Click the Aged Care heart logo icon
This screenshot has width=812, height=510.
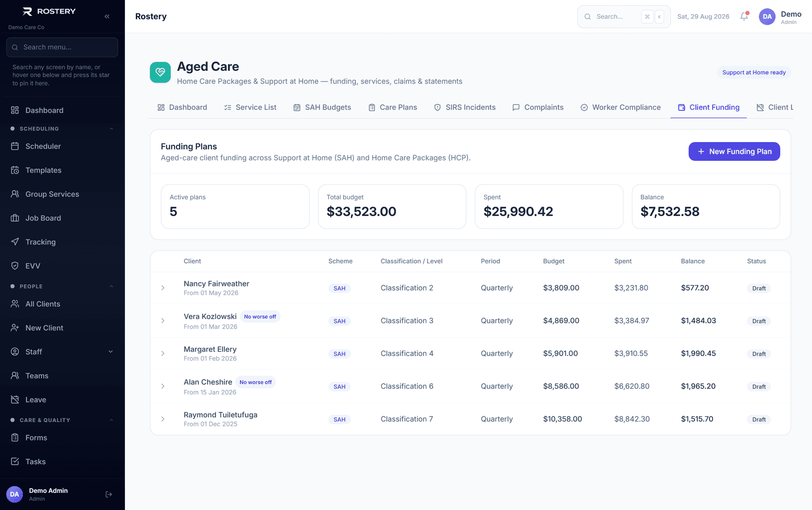click(160, 72)
